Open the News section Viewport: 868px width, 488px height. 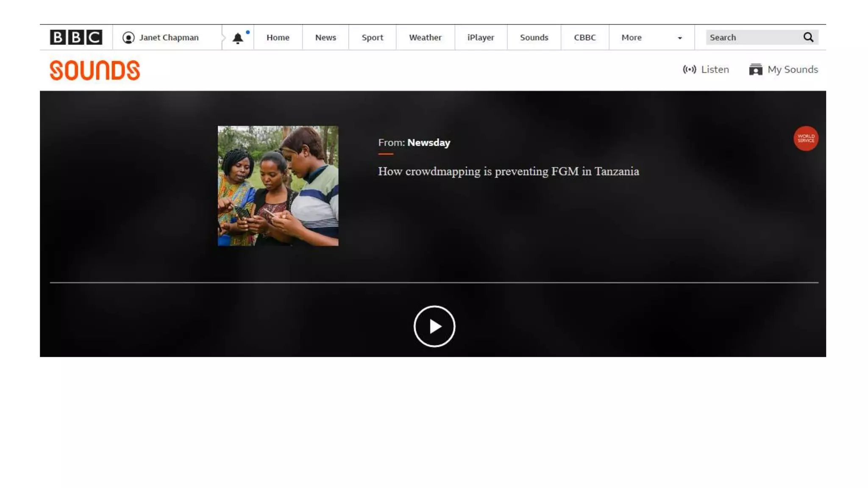325,38
